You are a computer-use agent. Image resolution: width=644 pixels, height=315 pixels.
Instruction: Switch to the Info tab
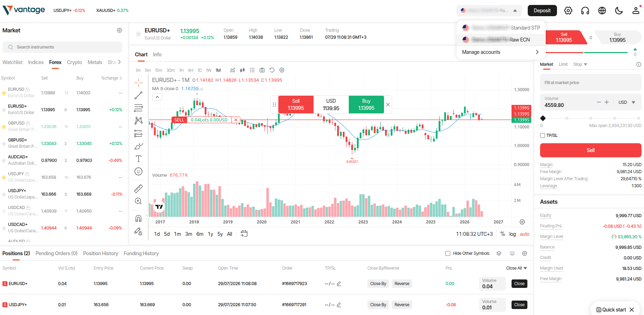coord(157,55)
